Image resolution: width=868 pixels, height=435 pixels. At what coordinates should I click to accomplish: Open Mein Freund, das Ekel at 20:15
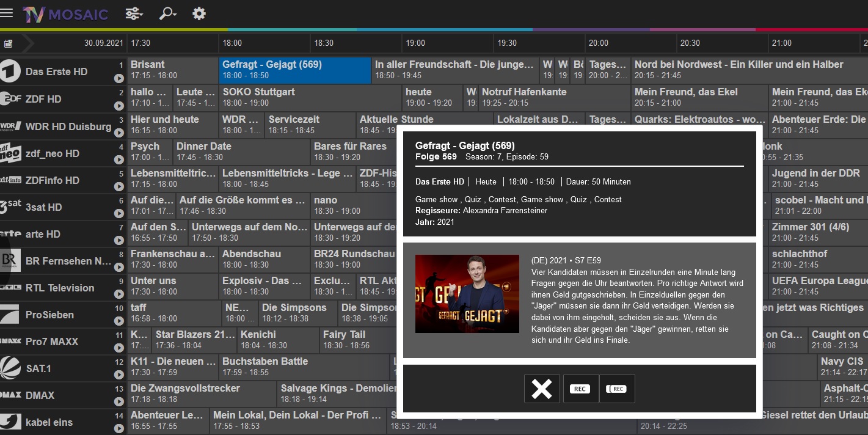(x=699, y=98)
